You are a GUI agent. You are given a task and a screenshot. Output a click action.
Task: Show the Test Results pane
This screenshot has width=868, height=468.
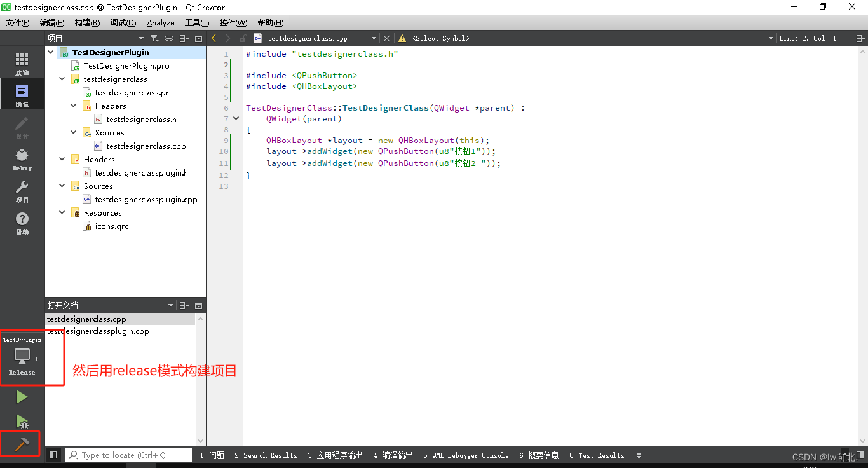[597, 455]
